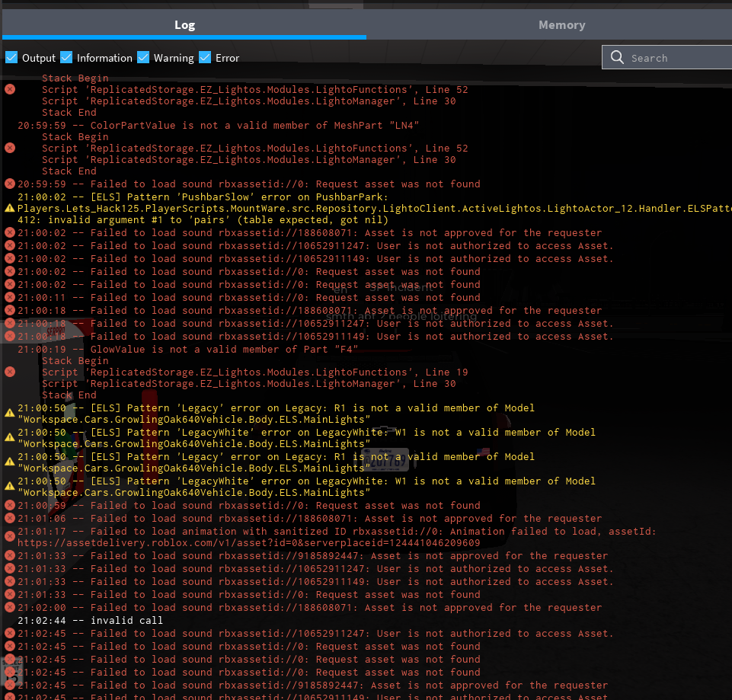Click the 21:02:44 invalid call log line
Viewport: 732px width, 700px height.
(90, 620)
